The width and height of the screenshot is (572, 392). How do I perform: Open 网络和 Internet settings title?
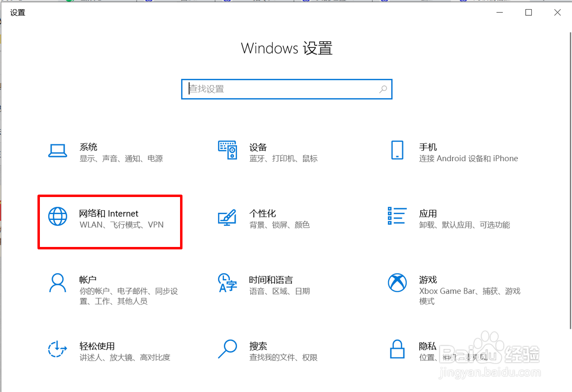click(x=109, y=214)
